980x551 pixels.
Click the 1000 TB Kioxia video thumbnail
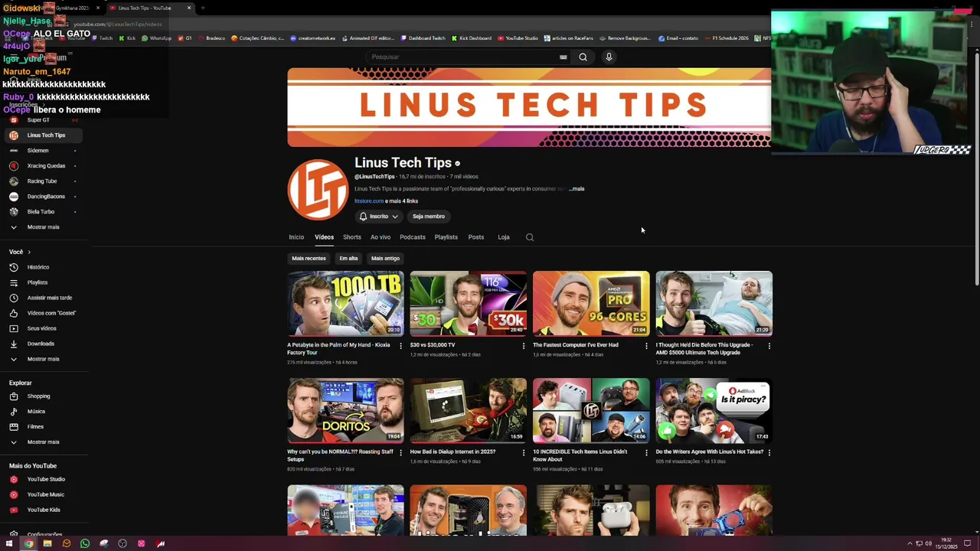(345, 304)
